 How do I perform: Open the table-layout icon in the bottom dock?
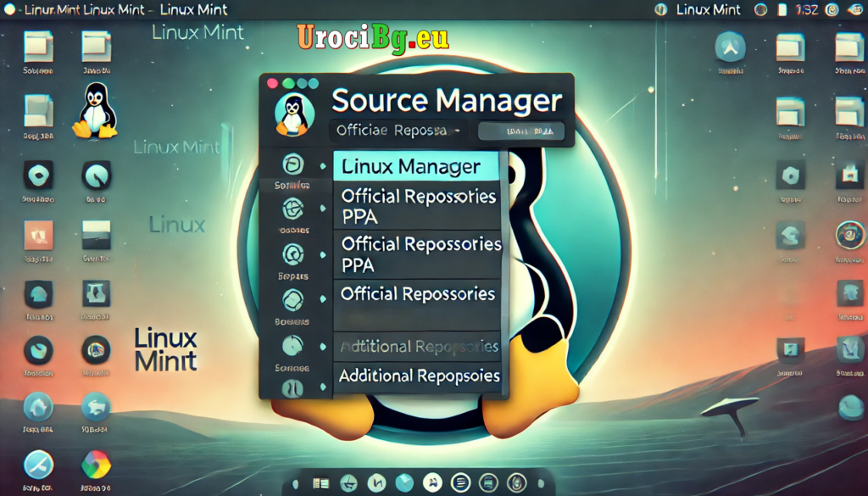[321, 483]
